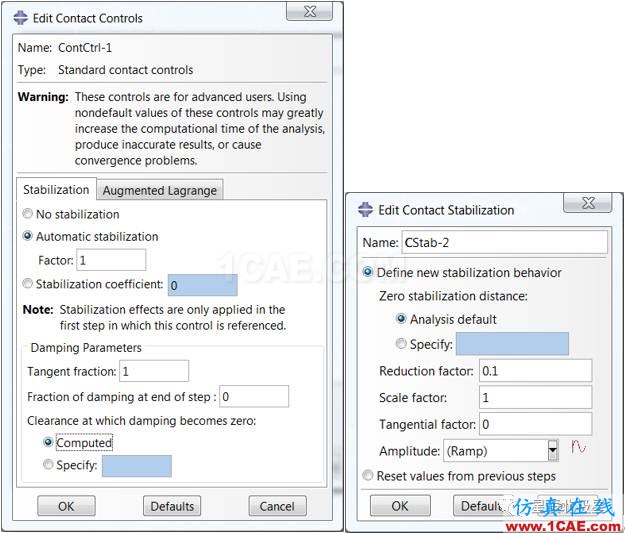Click the Standard contact controls type text
This screenshot has width=625, height=534.
126,70
